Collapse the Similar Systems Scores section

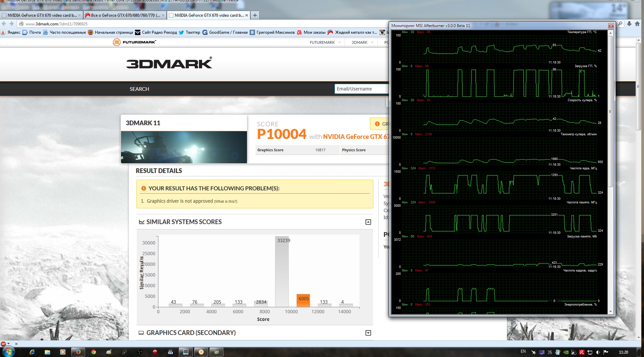pos(368,222)
